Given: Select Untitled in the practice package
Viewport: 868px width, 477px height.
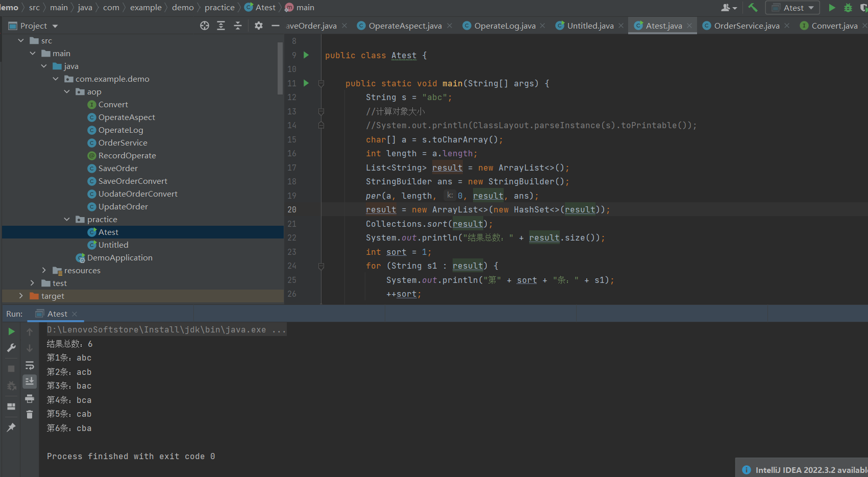Looking at the screenshot, I should click(113, 245).
